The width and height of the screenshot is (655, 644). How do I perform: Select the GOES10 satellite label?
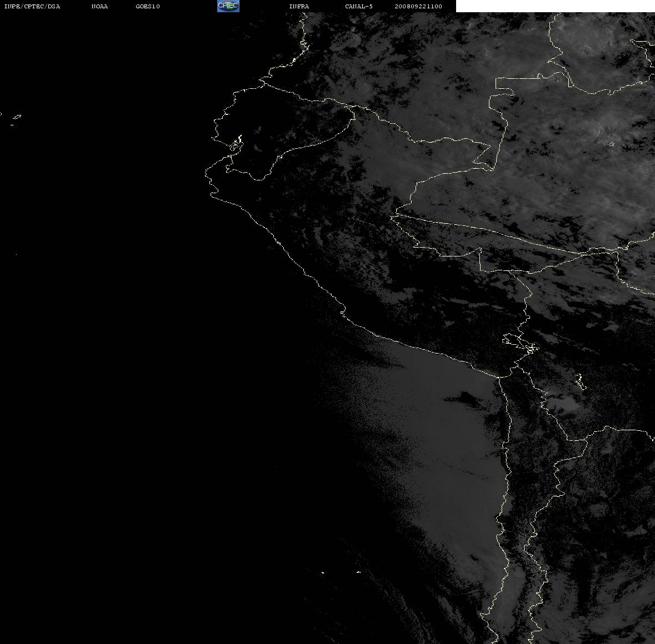[x=148, y=6]
